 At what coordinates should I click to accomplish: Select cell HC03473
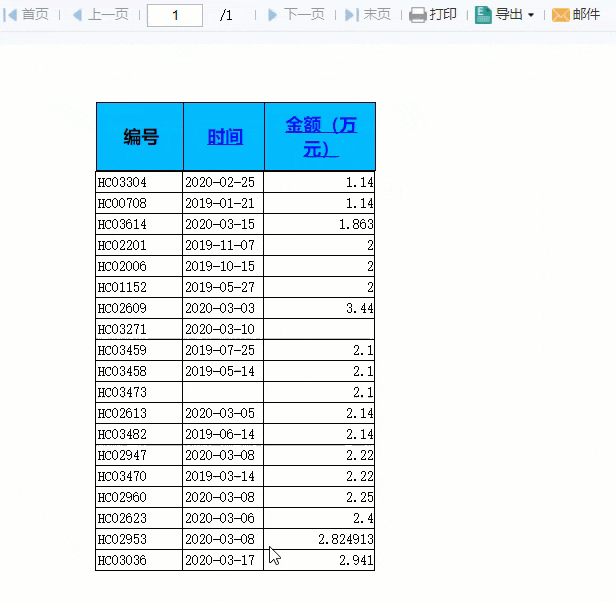pyautogui.click(x=139, y=392)
